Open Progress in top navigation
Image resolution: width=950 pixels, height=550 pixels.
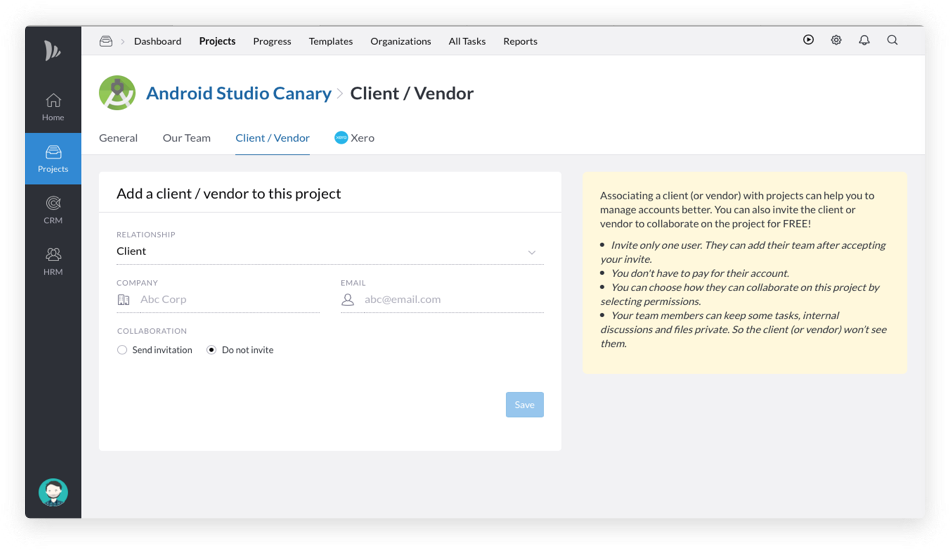(x=272, y=41)
